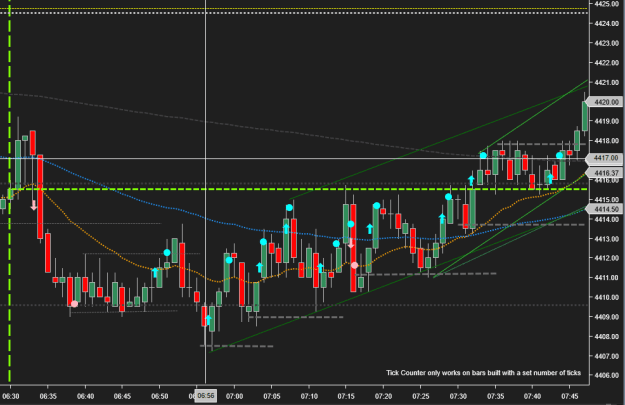
Task: Click the 4418.00 price axis label
Action: 607,141
